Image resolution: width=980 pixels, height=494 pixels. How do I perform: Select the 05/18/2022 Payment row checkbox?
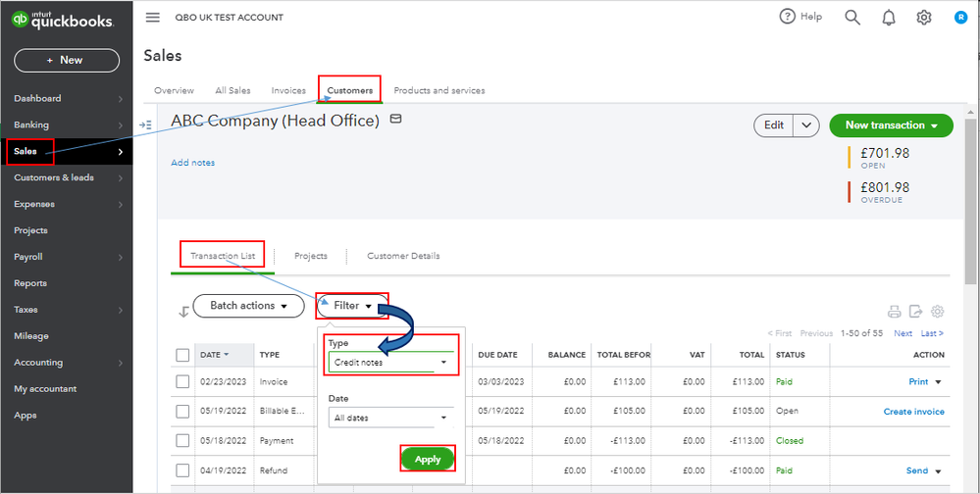tap(182, 441)
